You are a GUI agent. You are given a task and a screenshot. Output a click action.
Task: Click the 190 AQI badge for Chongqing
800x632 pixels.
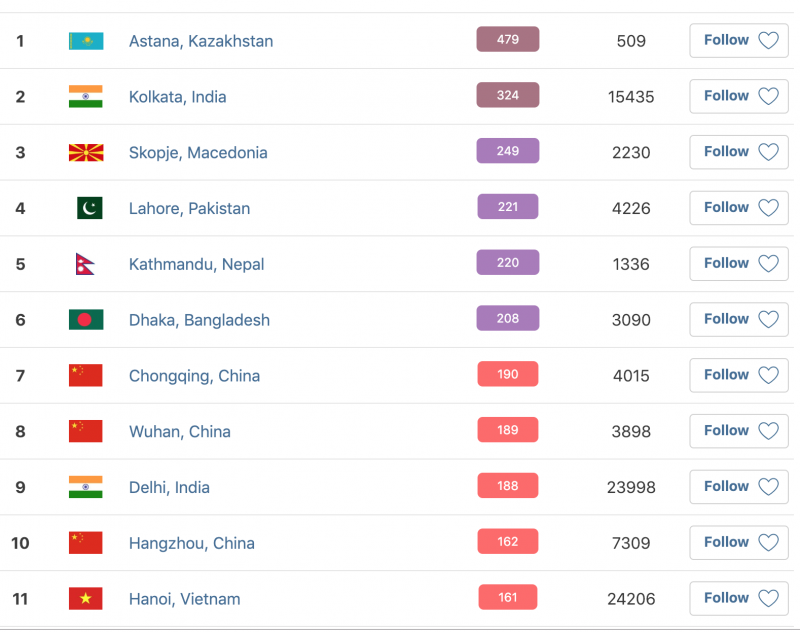[x=507, y=375]
